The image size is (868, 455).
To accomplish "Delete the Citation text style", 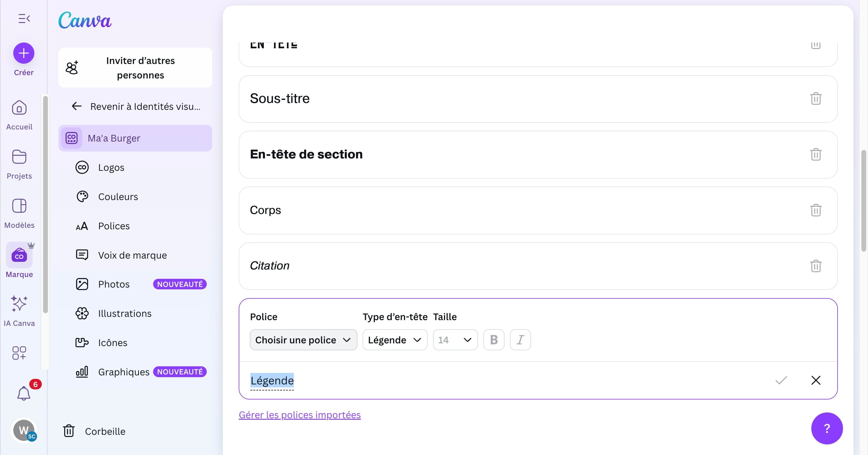I will point(816,266).
